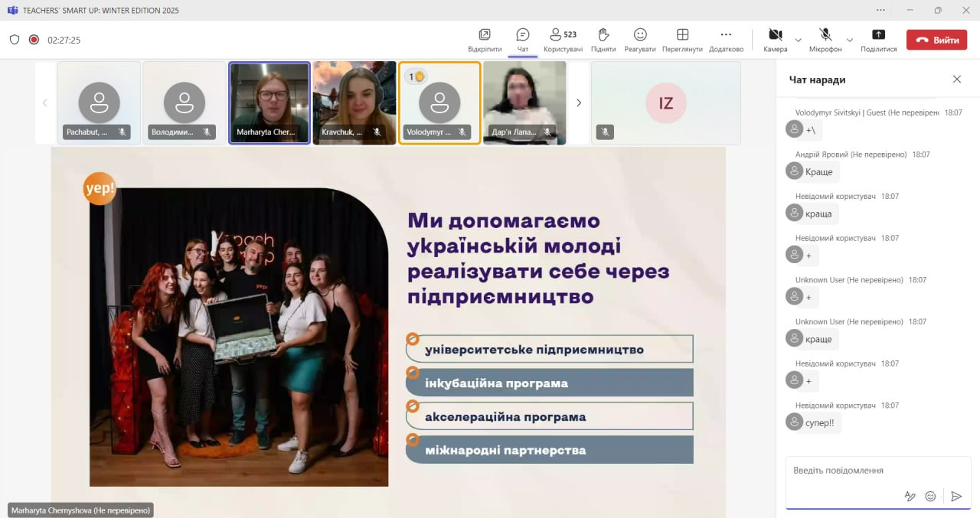Click the yep! logo on slide

tap(100, 188)
